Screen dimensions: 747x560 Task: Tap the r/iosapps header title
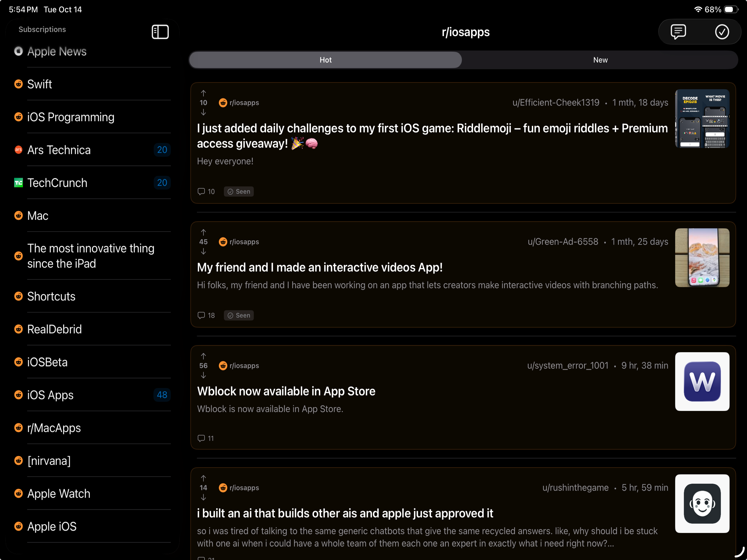[466, 32]
